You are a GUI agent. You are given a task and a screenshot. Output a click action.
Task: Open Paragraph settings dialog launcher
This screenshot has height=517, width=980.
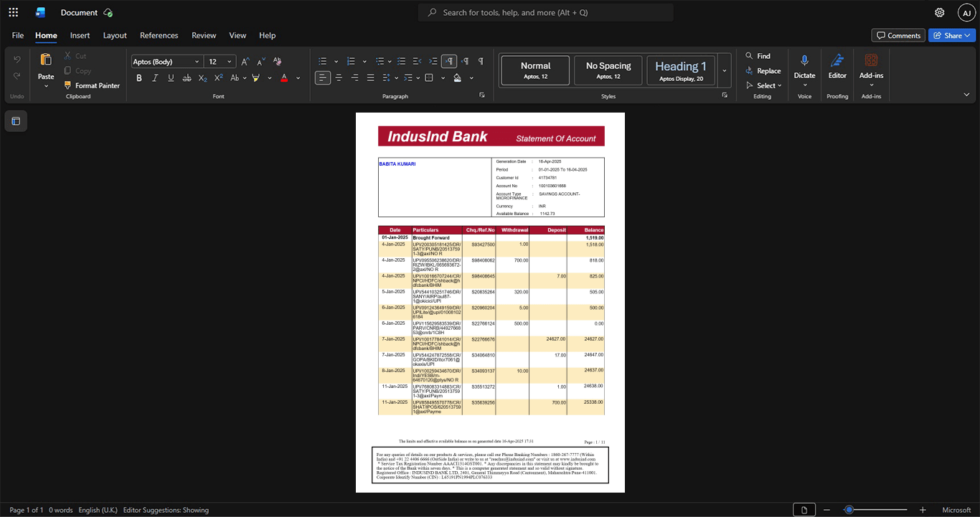pos(482,95)
